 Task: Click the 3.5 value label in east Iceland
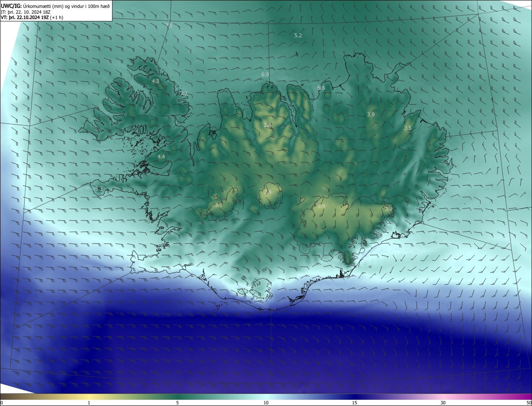(x=408, y=128)
